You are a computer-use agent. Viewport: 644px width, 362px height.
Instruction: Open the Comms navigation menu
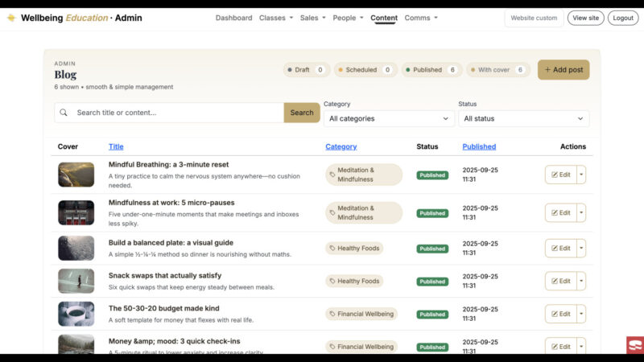pos(421,18)
